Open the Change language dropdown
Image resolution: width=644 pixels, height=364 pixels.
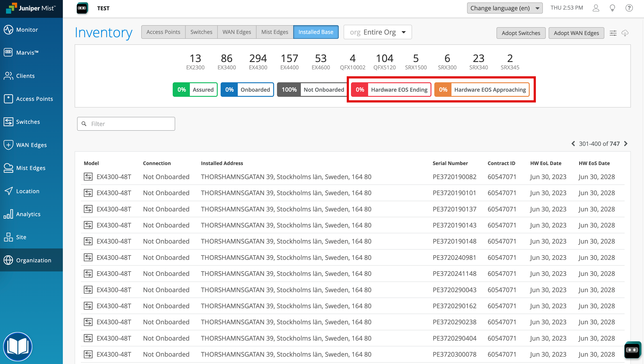(x=505, y=8)
